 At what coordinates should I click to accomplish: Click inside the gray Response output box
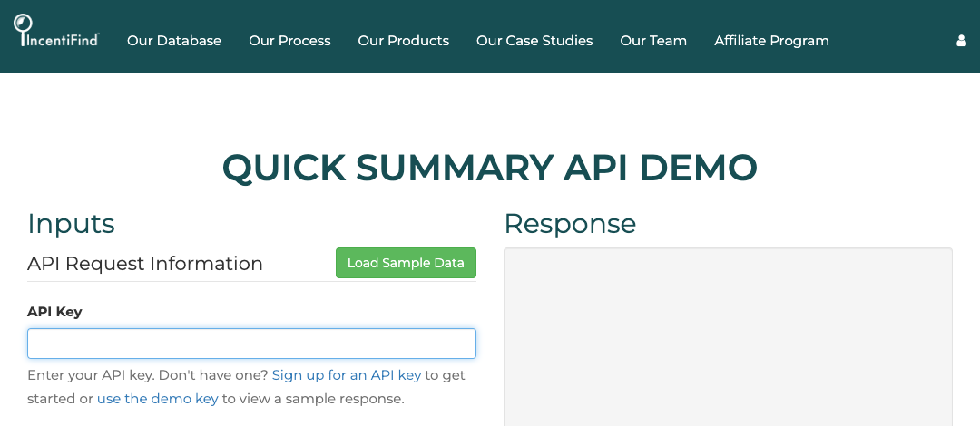click(x=728, y=337)
